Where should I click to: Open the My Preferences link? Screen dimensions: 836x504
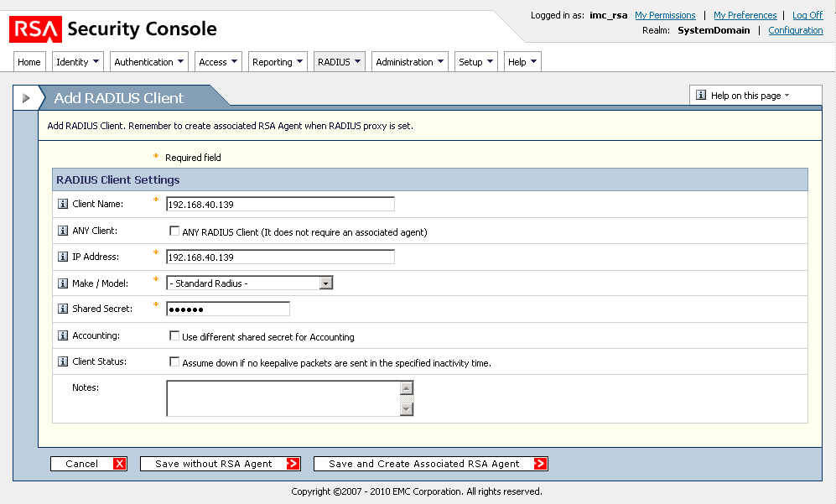[745, 15]
